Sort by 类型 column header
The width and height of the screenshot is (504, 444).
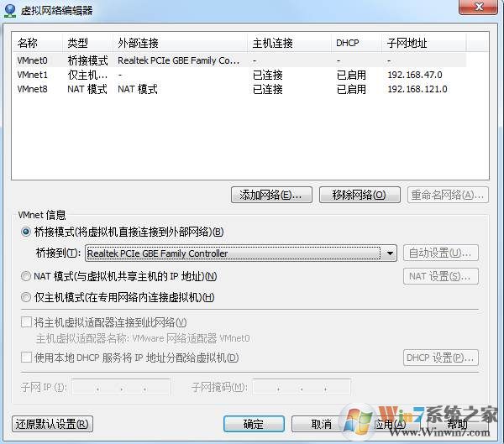coord(87,43)
